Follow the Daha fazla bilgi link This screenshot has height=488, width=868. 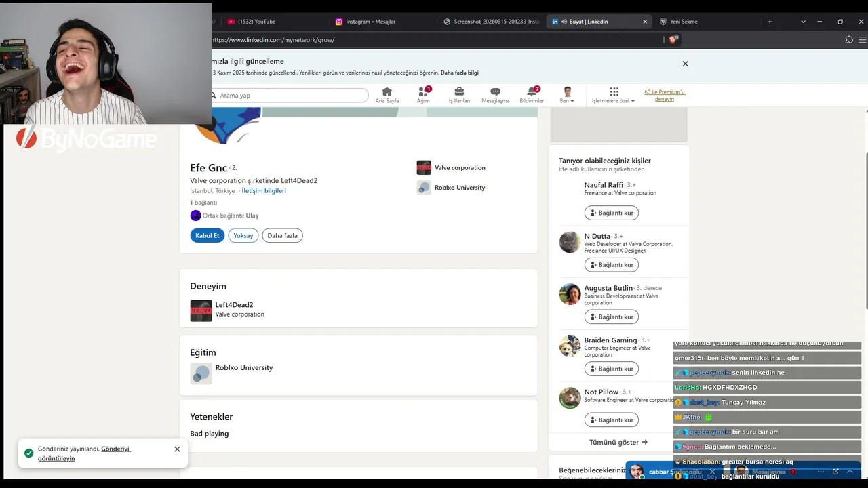point(460,73)
